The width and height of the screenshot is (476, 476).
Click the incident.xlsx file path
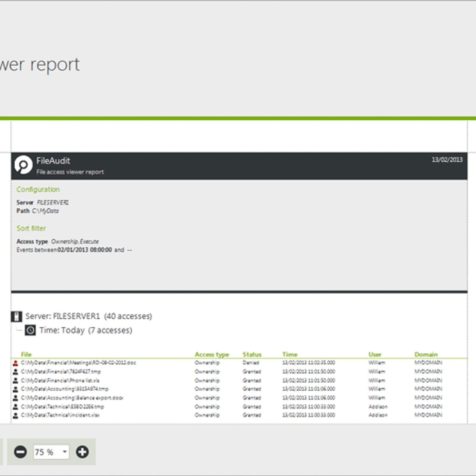coord(60,415)
